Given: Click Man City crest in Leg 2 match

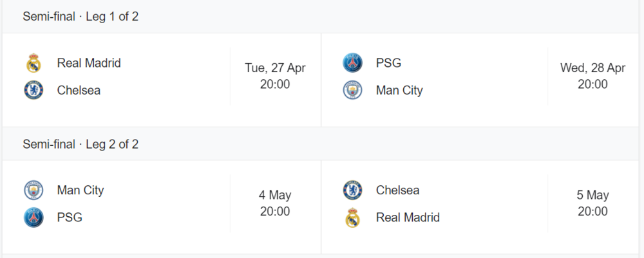Looking at the screenshot, I should [x=33, y=190].
